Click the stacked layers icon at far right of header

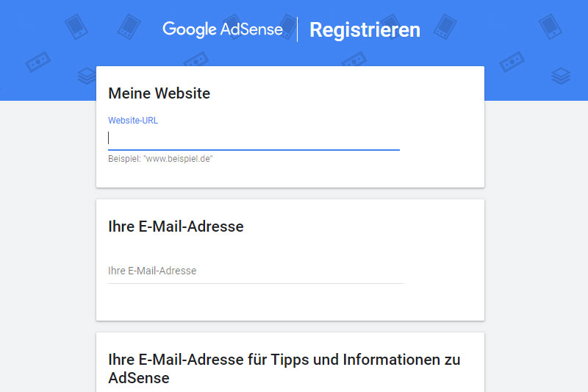click(561, 75)
